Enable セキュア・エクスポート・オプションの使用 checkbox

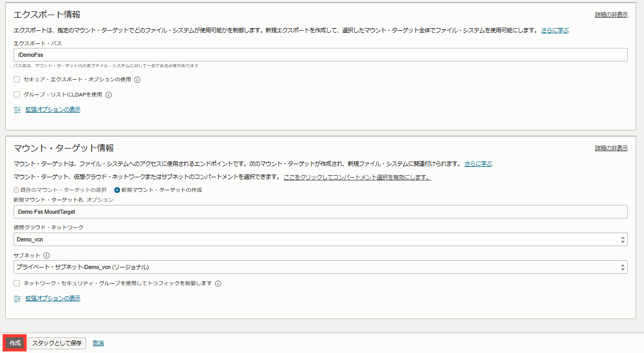(17, 80)
